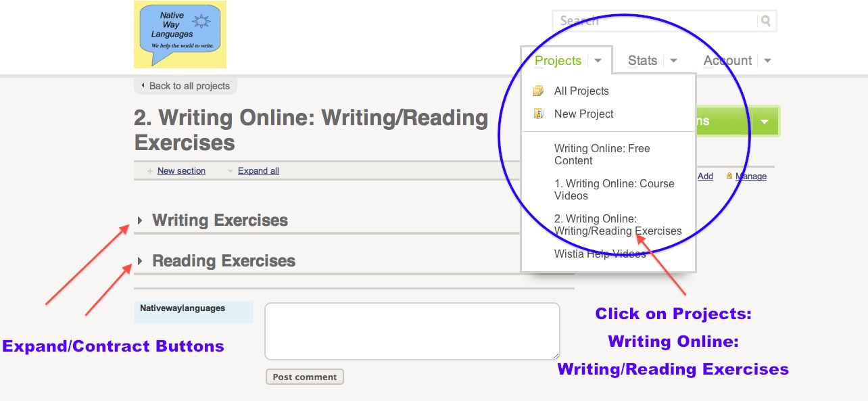The image size is (868, 401).
Task: Click the green button's dropdown arrow
Action: tap(765, 122)
